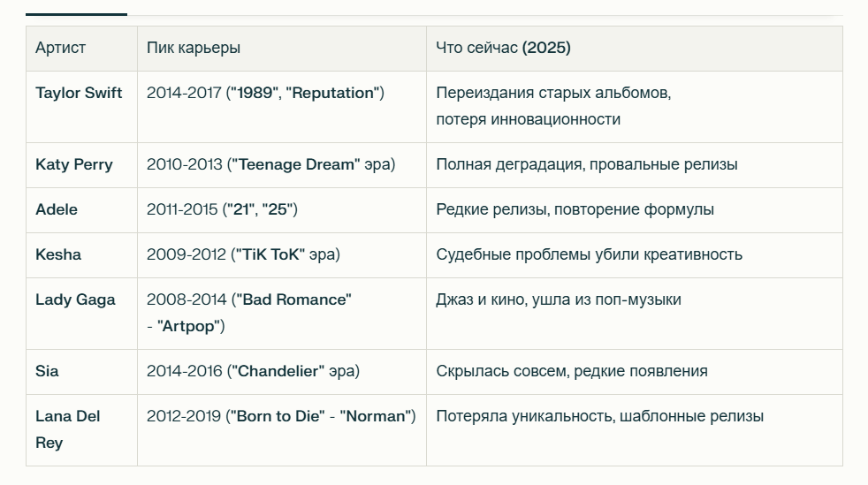Click the "Полная деградация, провальные релизы" cell

586,164
